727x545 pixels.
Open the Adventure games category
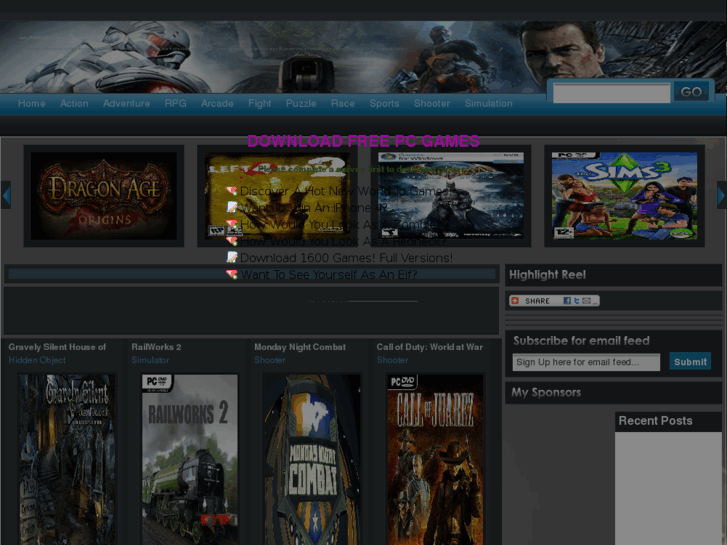tap(126, 103)
